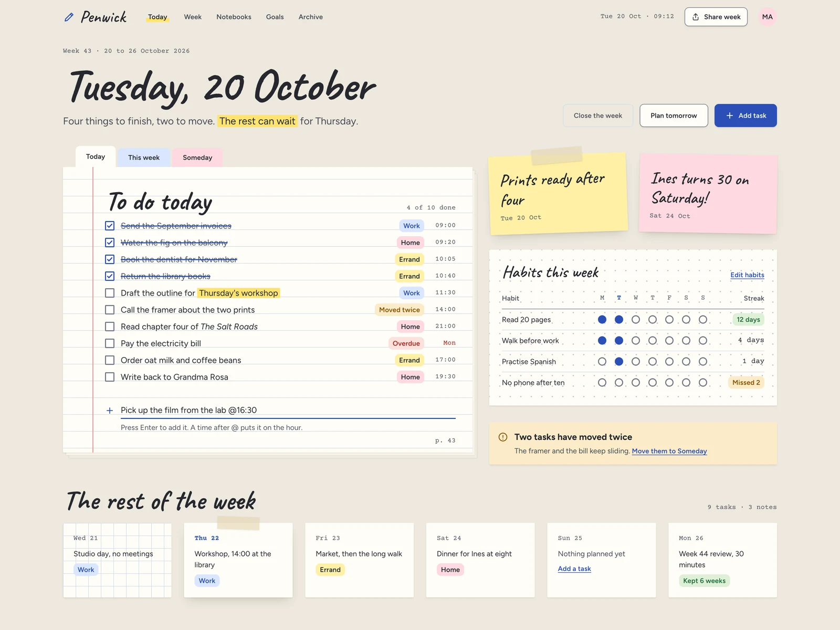
Task: Click the Penwick pencil logo icon
Action: click(x=69, y=17)
